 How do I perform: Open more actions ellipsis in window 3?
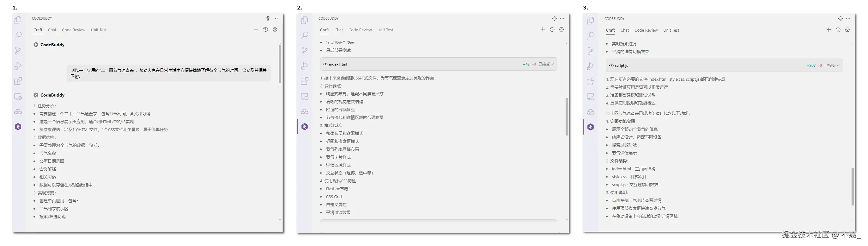click(x=848, y=19)
